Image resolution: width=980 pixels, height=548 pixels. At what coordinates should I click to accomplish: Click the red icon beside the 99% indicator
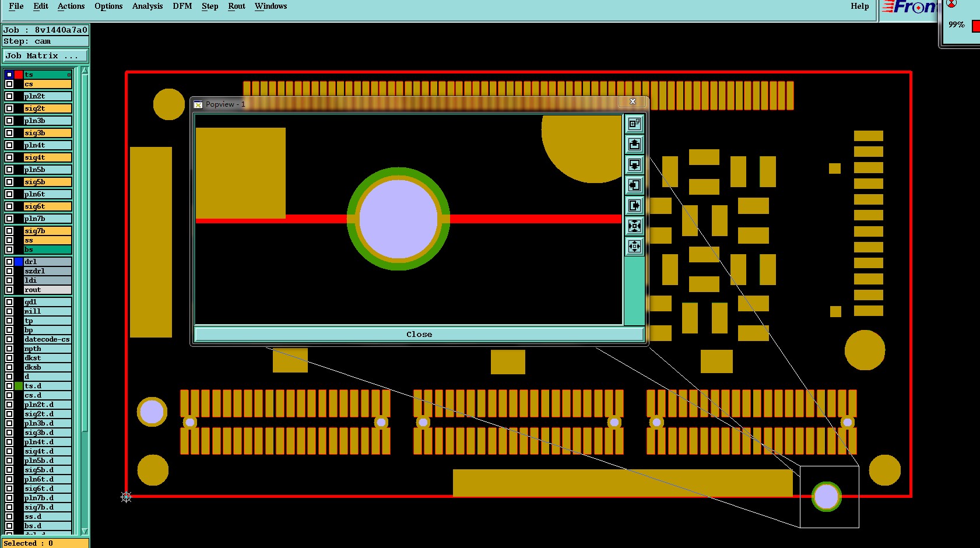[976, 26]
